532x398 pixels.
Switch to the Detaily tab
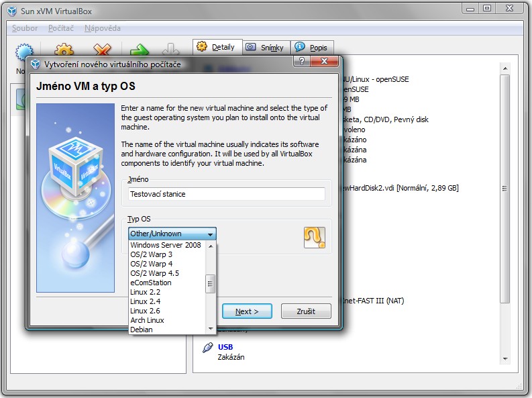click(x=217, y=47)
